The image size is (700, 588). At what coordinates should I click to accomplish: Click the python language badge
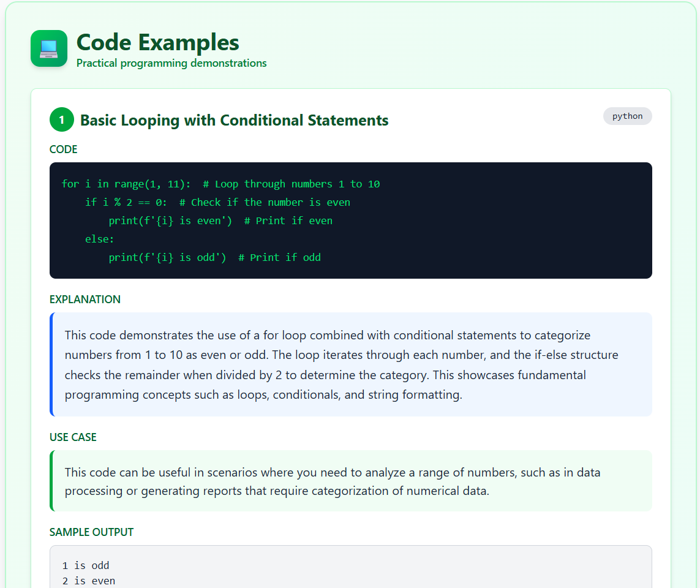coord(627,116)
